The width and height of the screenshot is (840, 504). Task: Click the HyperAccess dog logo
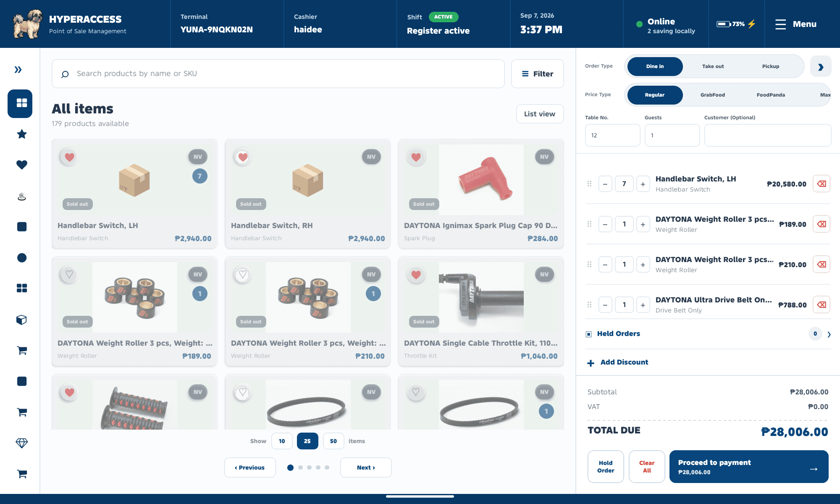[28, 24]
